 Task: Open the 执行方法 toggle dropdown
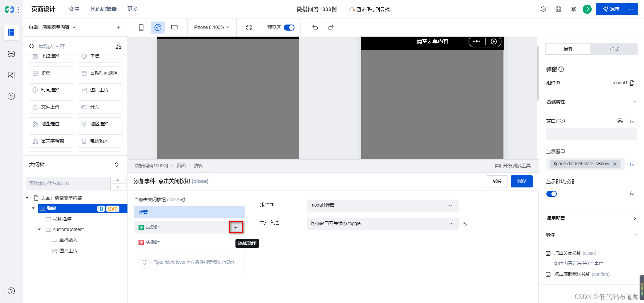tap(383, 224)
